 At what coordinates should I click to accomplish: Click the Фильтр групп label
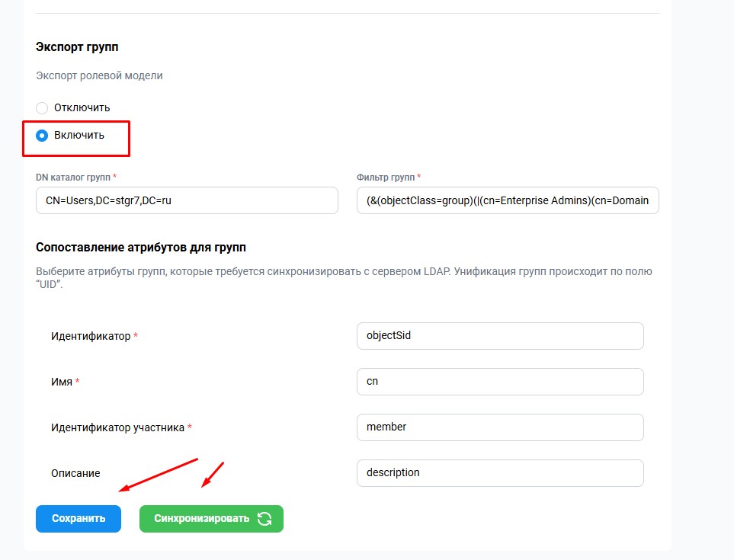click(x=386, y=178)
